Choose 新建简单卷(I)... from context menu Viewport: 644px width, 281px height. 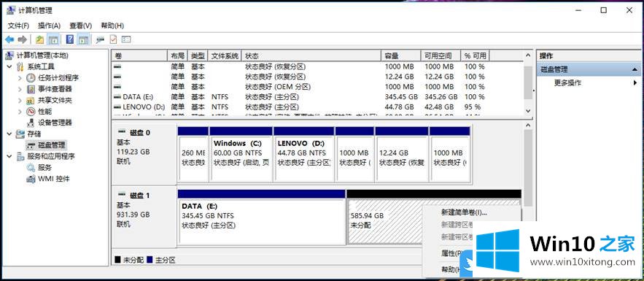(x=464, y=212)
